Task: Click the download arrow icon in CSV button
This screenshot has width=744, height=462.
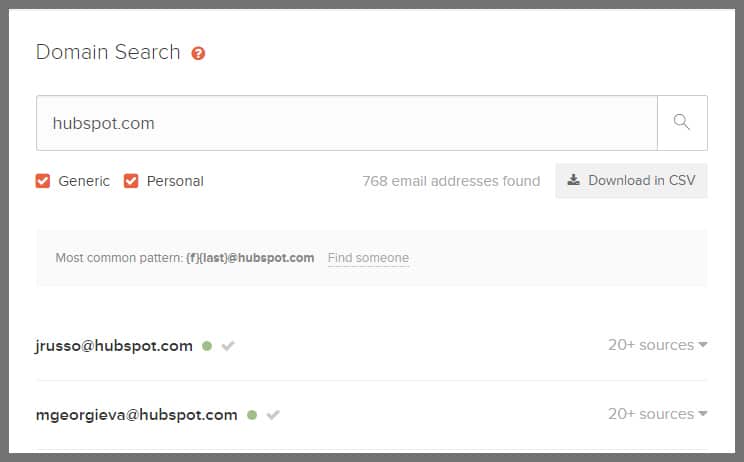Action: pos(573,181)
